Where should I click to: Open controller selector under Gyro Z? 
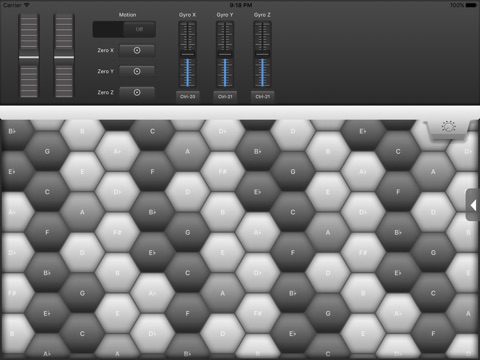click(x=263, y=97)
